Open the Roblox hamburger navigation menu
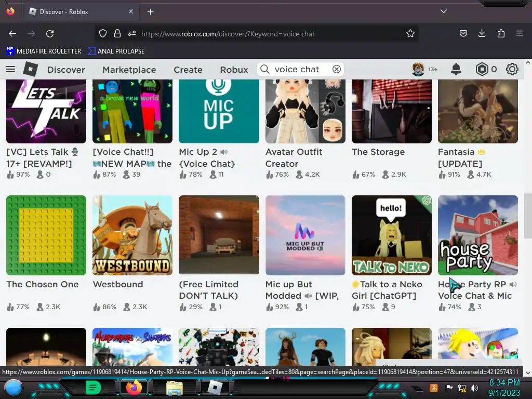Viewport: 532px width, 399px height. [10, 69]
